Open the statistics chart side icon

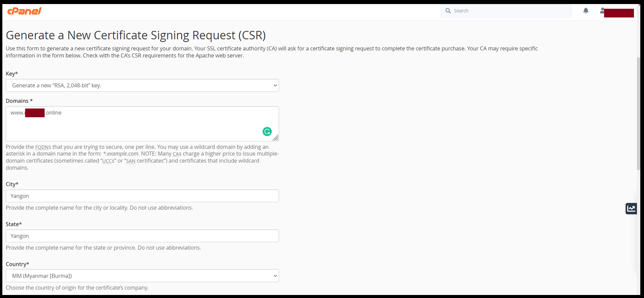pyautogui.click(x=631, y=209)
